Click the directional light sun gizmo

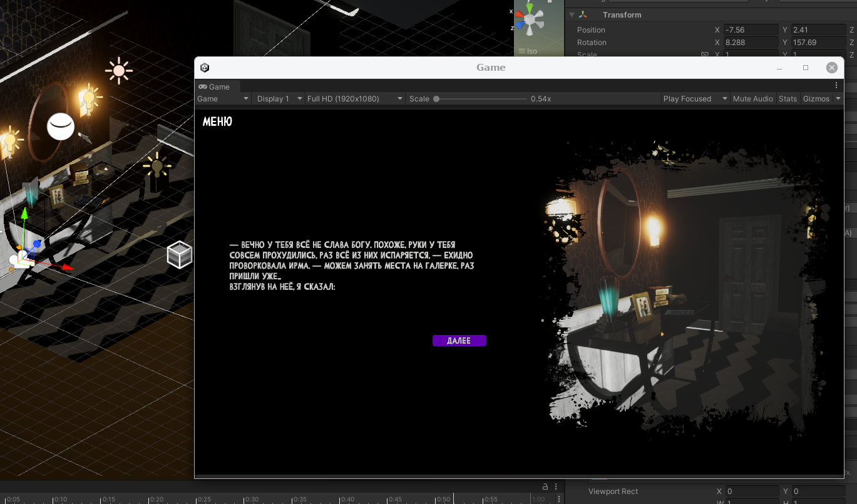pyautogui.click(x=119, y=71)
